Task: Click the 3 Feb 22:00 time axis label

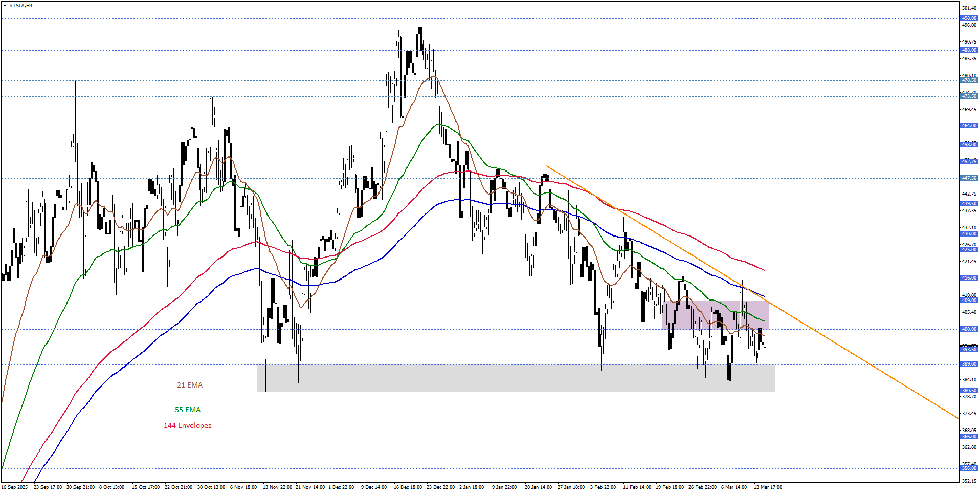Action: pos(603,487)
